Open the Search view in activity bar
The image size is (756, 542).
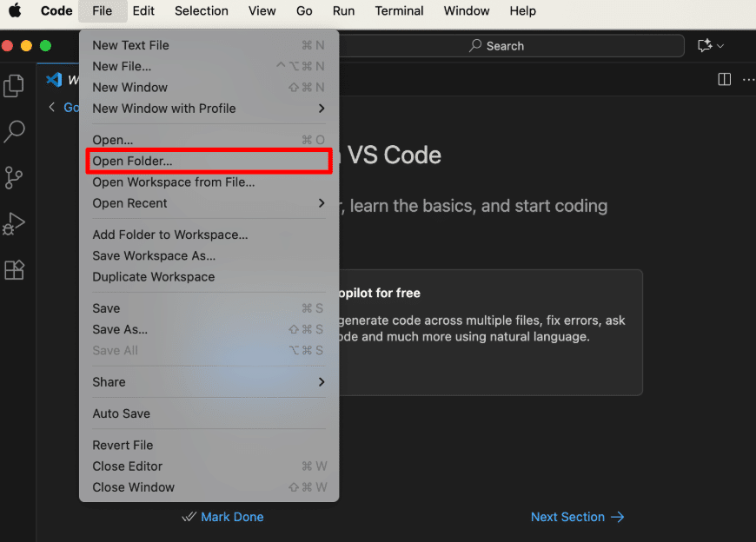pyautogui.click(x=14, y=131)
